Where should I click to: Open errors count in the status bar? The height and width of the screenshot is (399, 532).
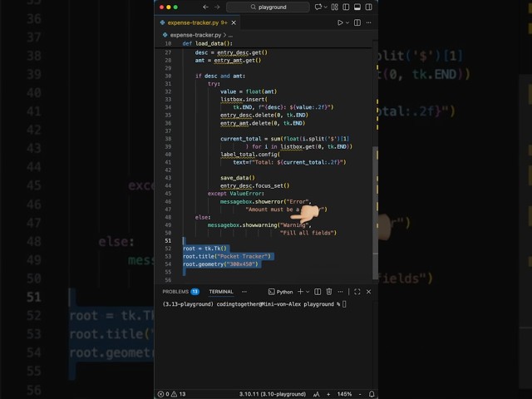point(164,394)
